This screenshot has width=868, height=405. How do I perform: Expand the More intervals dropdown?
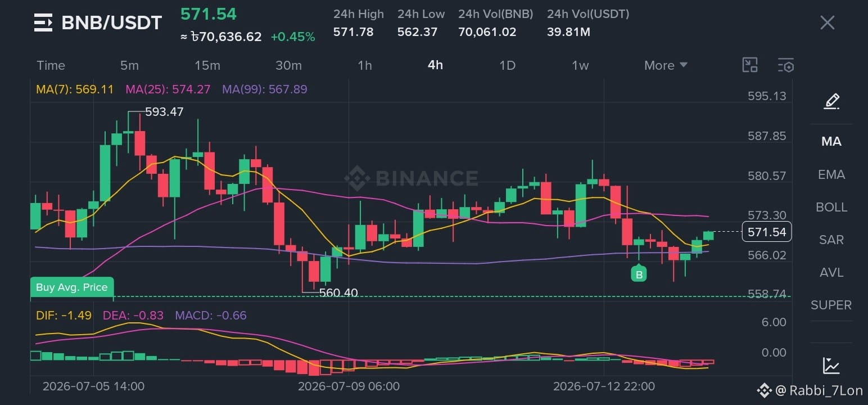[x=666, y=65]
